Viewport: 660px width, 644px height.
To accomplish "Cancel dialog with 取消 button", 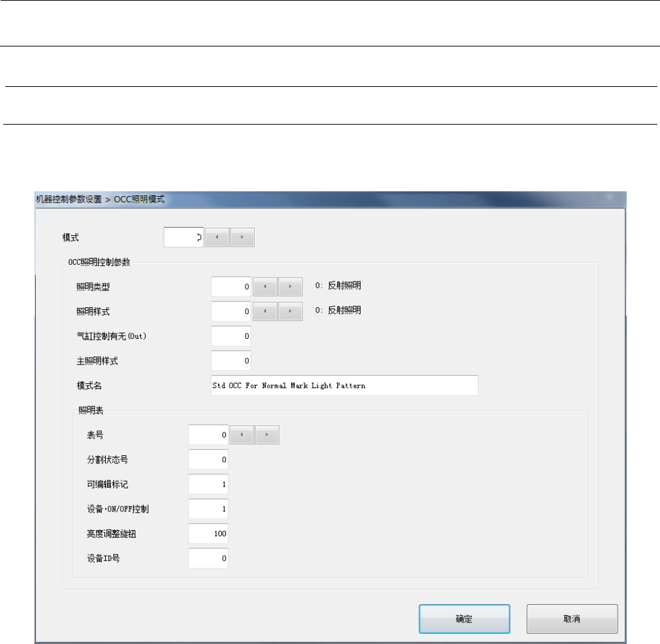I will 572,619.
